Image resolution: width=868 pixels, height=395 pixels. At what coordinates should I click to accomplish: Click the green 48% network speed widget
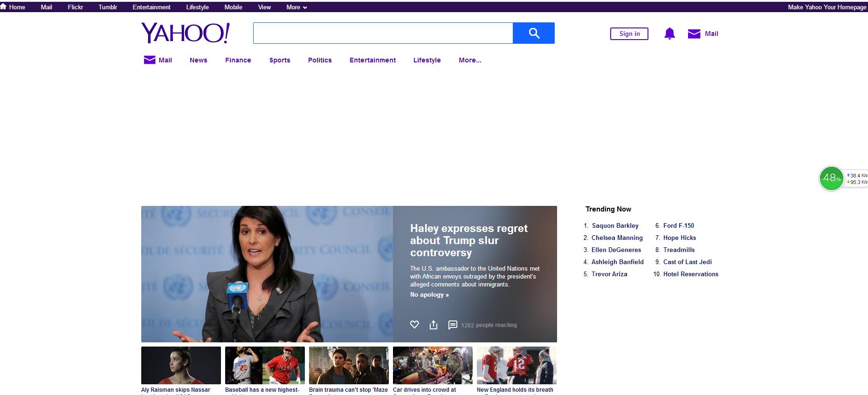coord(831,178)
